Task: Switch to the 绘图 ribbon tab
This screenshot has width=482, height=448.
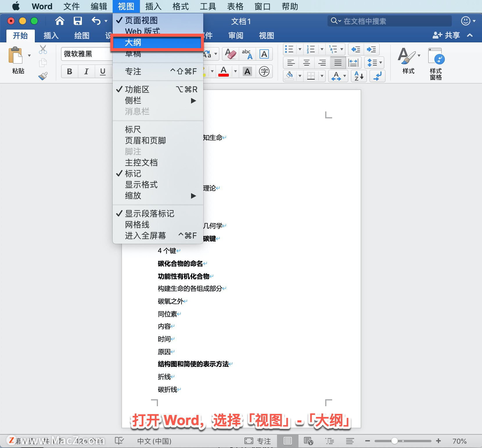Action: point(82,36)
